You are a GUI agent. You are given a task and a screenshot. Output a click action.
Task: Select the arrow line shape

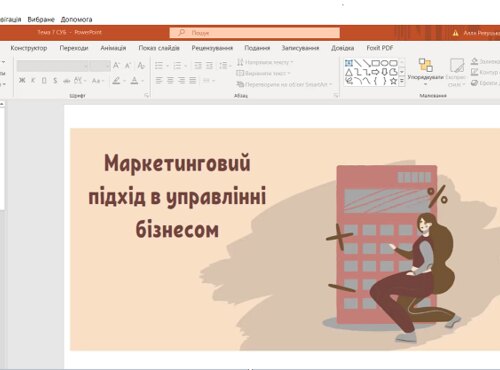coord(366,63)
